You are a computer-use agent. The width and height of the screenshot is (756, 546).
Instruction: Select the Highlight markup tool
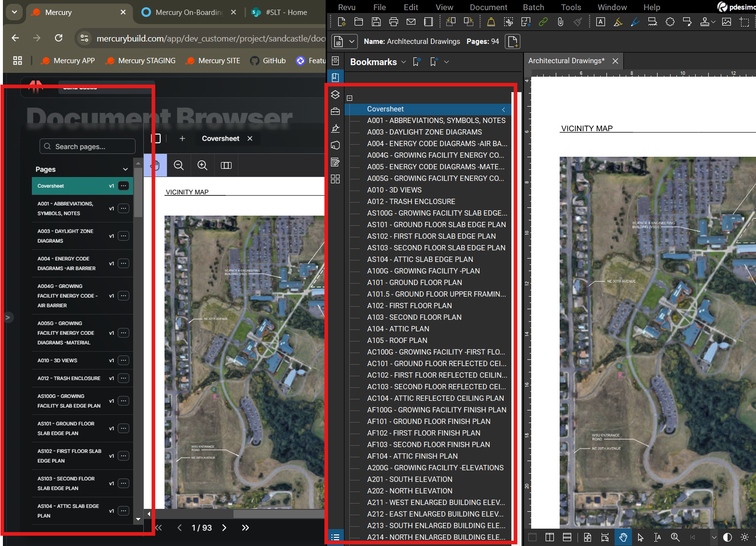click(618, 22)
